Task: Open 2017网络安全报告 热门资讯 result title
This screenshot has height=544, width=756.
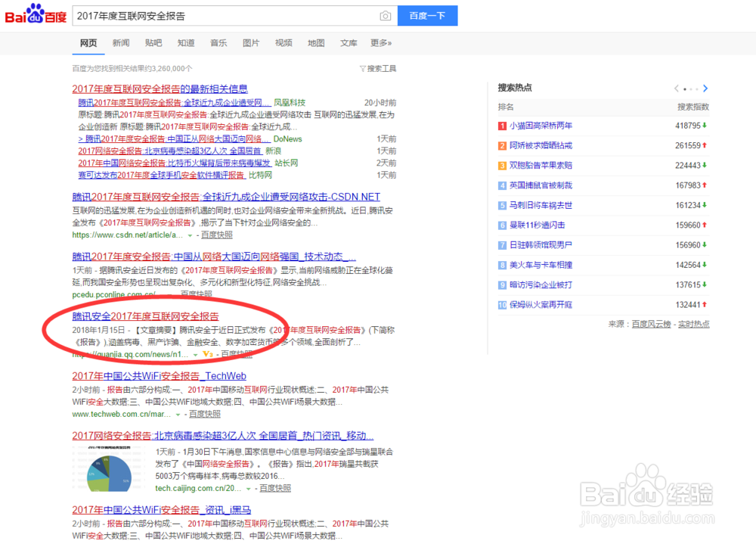Action: coord(223,436)
